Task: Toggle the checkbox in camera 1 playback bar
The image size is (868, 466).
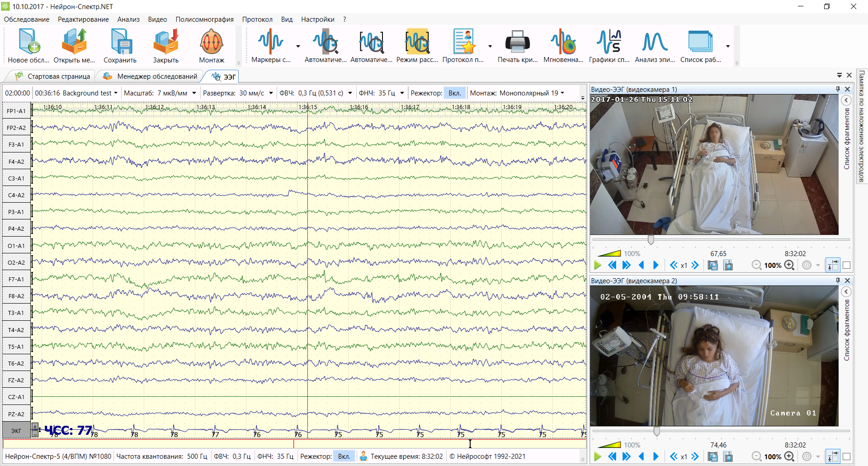Action: (847, 265)
